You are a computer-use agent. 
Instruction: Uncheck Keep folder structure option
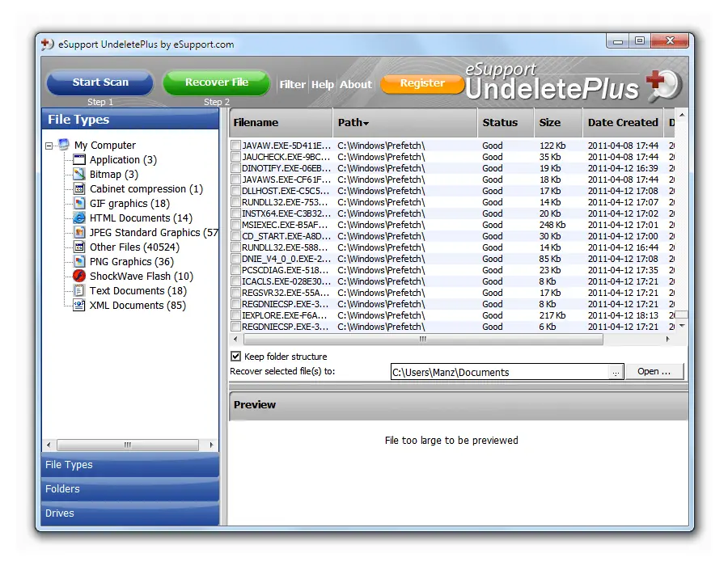tap(236, 357)
